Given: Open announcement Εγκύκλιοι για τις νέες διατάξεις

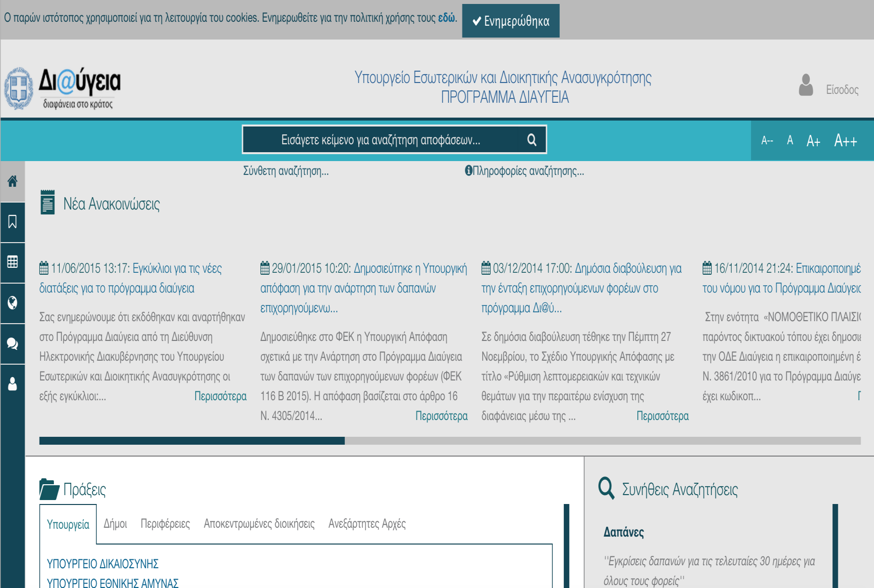Looking at the screenshot, I should 130,278.
